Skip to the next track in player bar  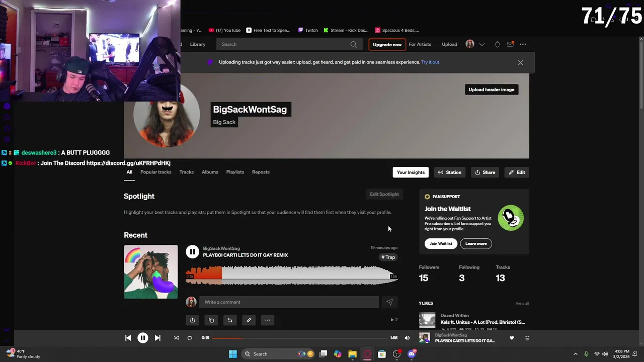click(x=157, y=338)
